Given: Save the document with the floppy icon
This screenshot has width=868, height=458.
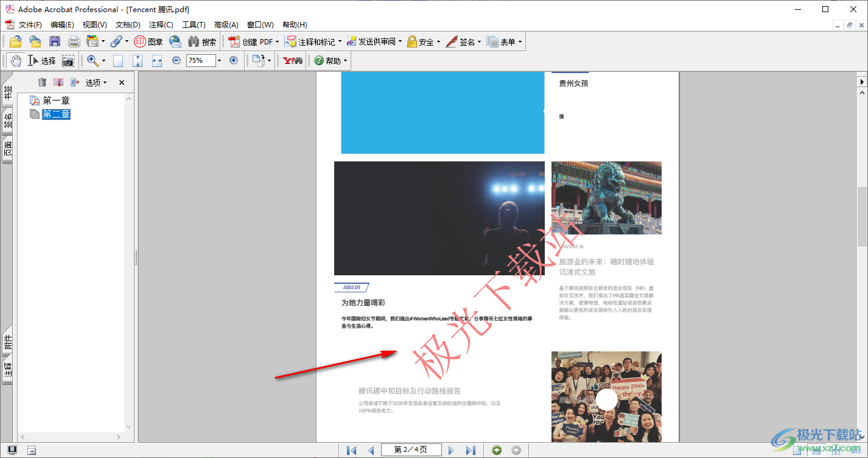Looking at the screenshot, I should pyautogui.click(x=55, y=41).
